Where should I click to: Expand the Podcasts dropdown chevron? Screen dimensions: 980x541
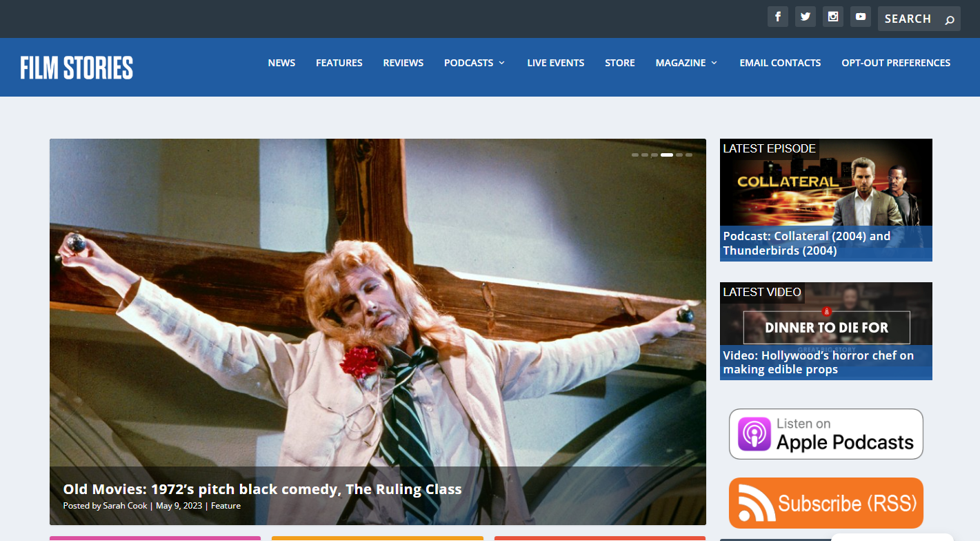point(501,63)
